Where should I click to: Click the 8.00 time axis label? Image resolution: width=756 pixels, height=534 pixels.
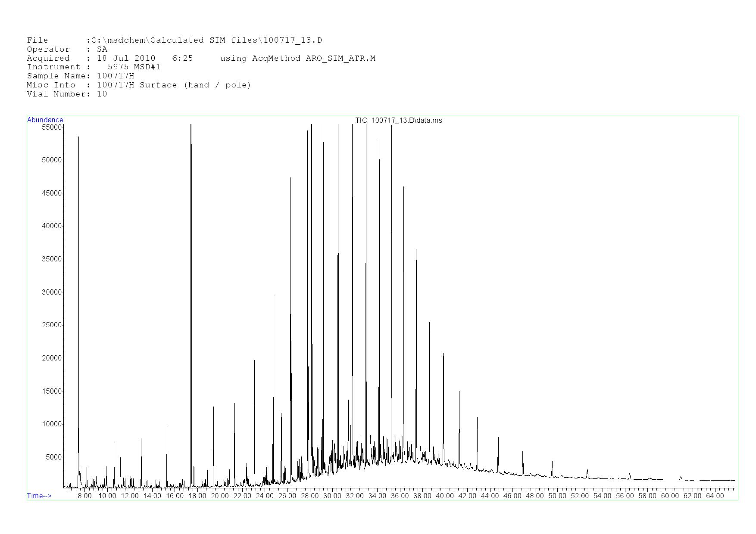(x=84, y=496)
